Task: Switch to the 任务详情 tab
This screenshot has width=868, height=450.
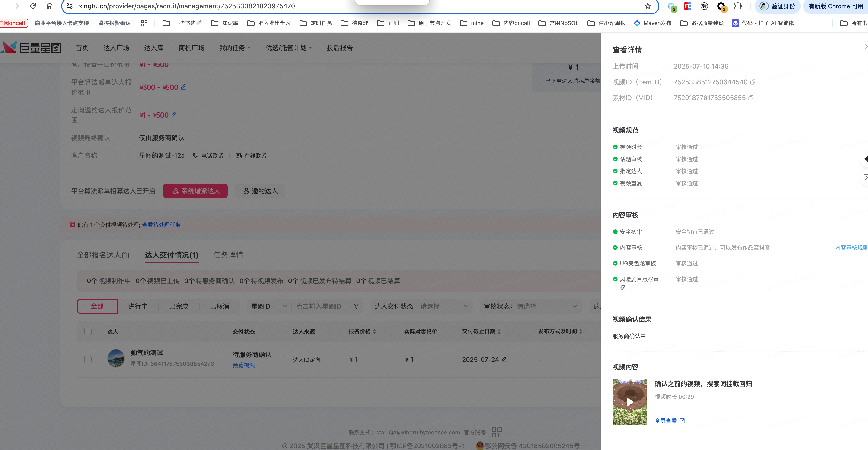Action: point(228,255)
